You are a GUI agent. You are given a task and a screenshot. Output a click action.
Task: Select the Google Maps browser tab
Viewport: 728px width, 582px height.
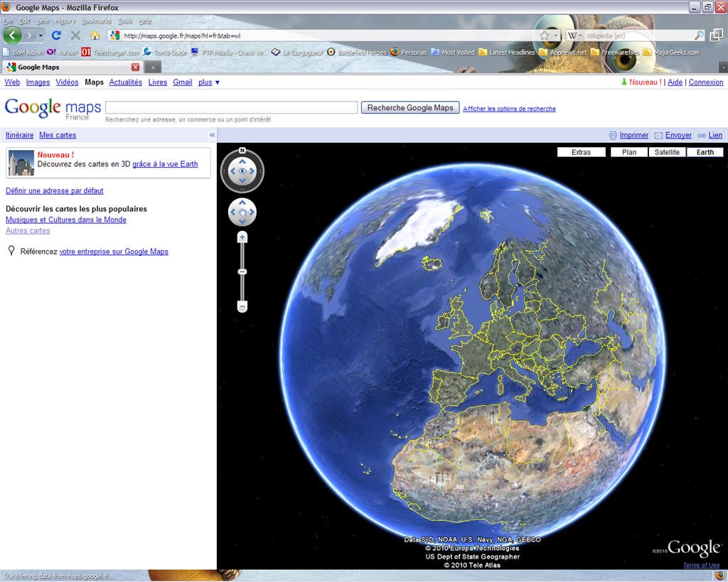click(x=72, y=68)
